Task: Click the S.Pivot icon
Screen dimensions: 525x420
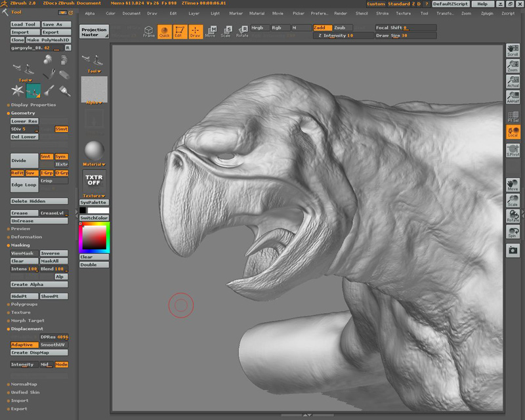Action: tap(513, 150)
